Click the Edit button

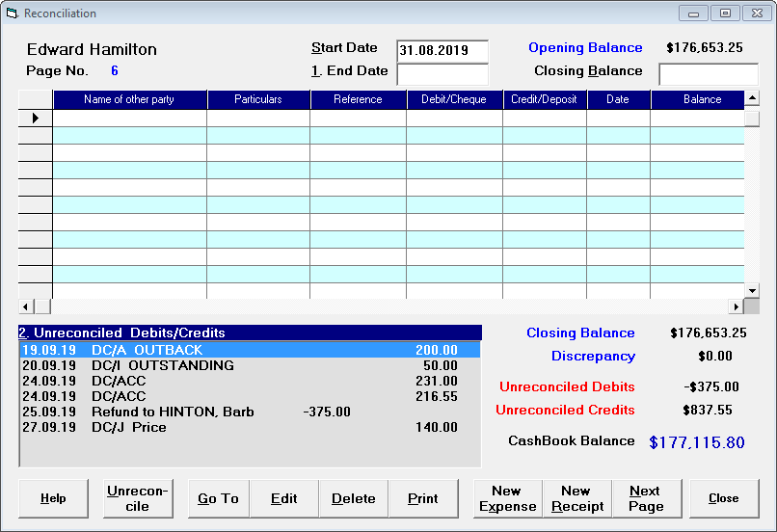point(284,498)
